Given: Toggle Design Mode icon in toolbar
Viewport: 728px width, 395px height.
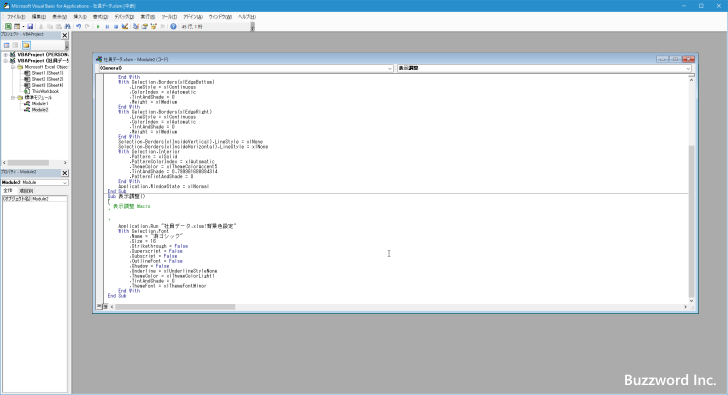Looking at the screenshot, I should [125, 26].
